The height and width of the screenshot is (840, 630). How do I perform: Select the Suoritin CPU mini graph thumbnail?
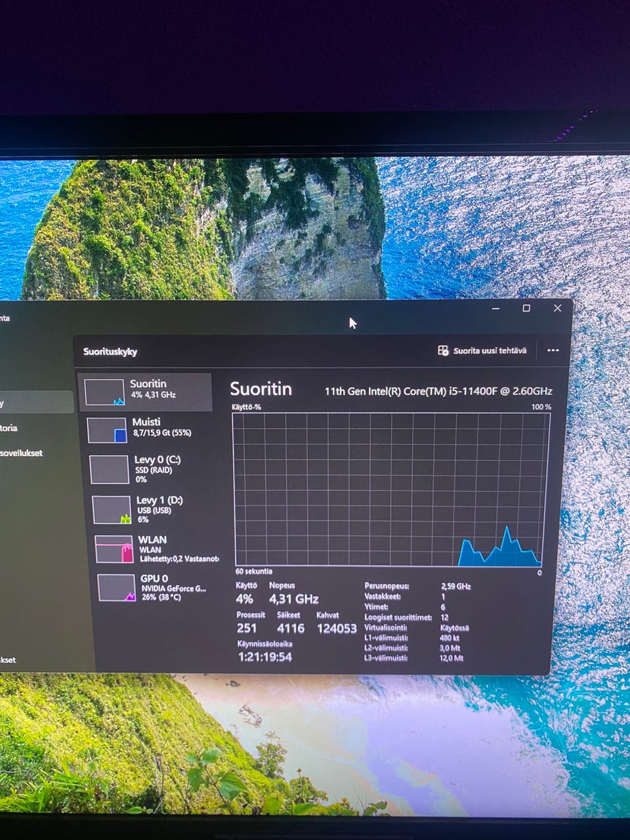[104, 392]
